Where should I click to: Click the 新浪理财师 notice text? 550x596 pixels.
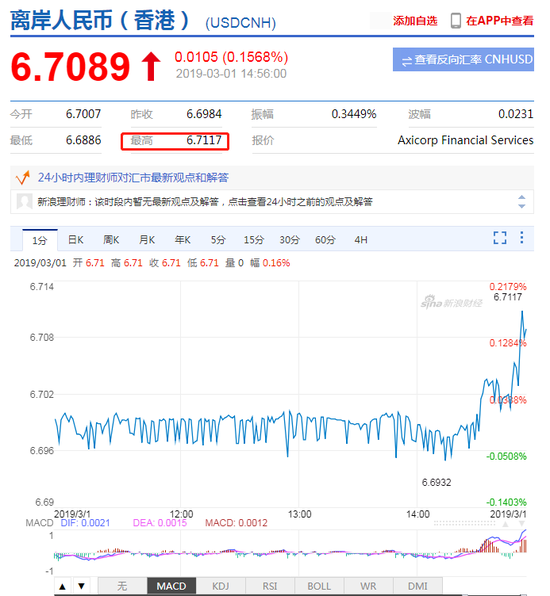pos(205,201)
